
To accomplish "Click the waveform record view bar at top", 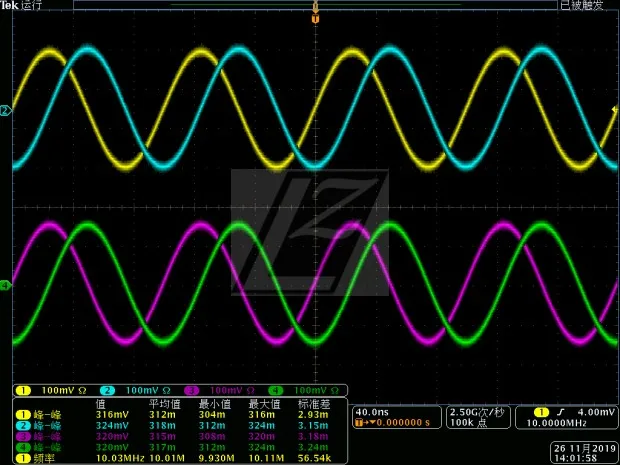I will pyautogui.click(x=315, y=5).
